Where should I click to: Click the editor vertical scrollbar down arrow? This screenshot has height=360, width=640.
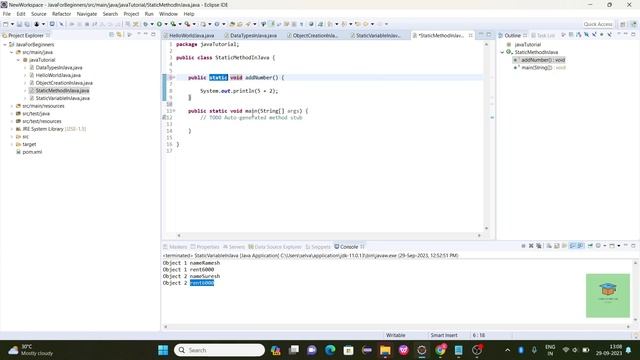tap(486, 228)
